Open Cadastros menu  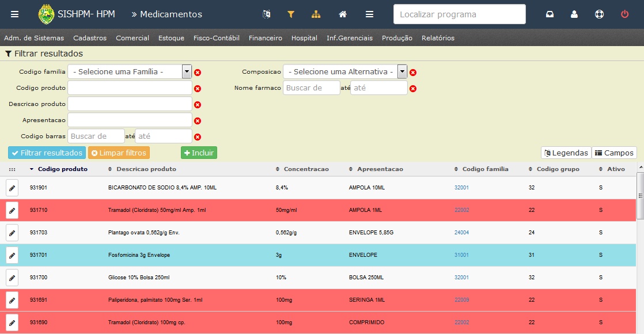[x=90, y=38]
